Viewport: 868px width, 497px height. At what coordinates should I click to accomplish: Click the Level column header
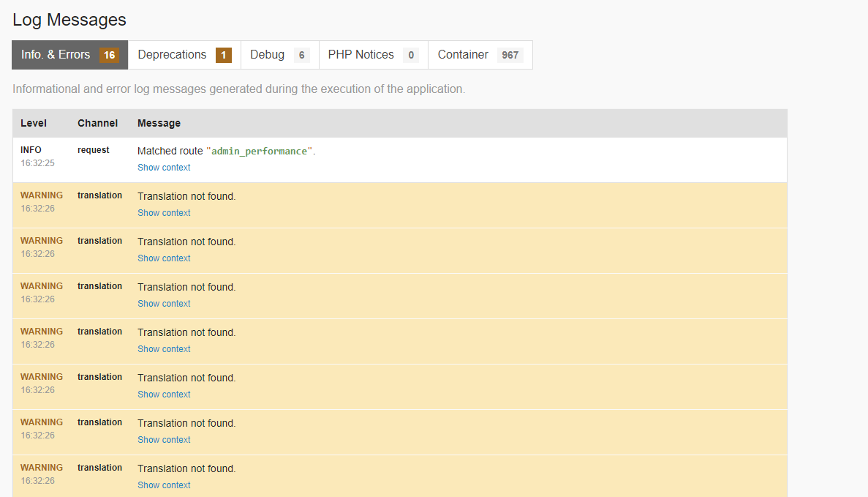click(33, 123)
